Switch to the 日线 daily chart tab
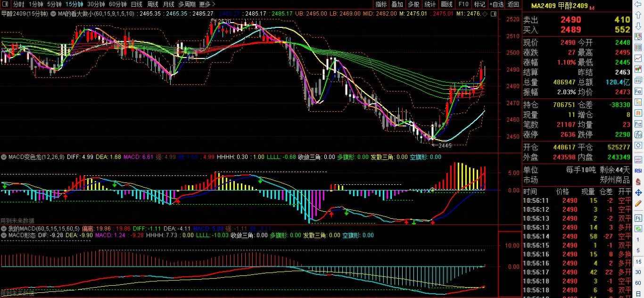This screenshot has height=298, width=644. click(x=136, y=4)
